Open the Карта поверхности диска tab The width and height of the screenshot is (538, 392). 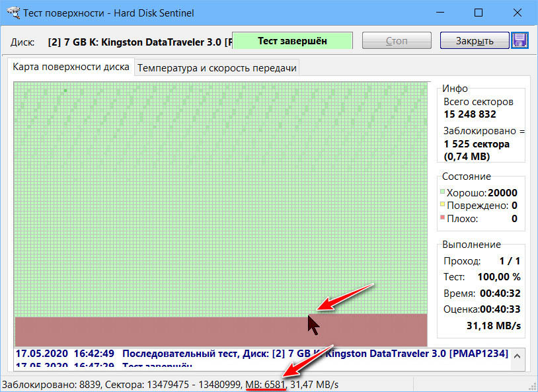coord(71,67)
